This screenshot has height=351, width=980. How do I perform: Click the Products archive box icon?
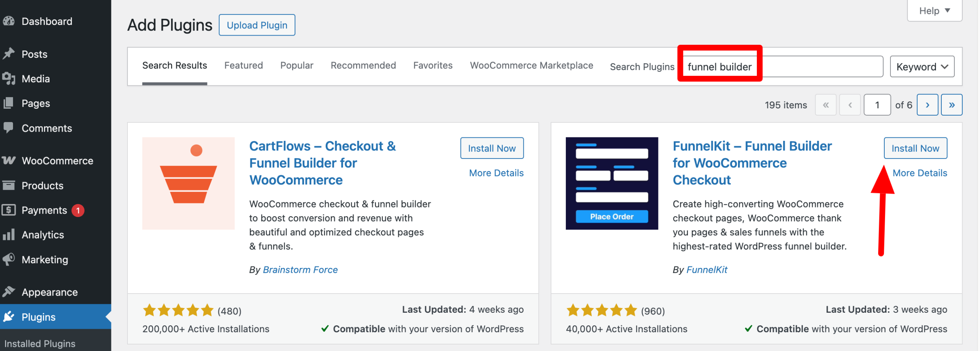coord(8,185)
